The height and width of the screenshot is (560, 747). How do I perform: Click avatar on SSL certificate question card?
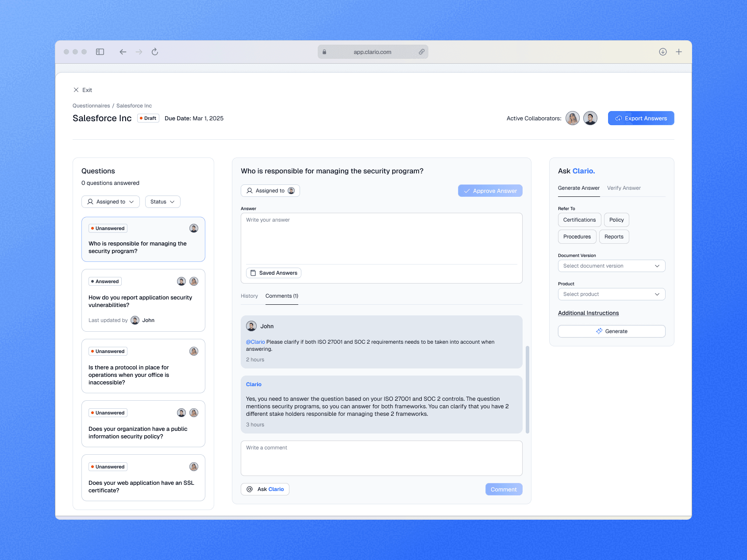click(x=194, y=467)
